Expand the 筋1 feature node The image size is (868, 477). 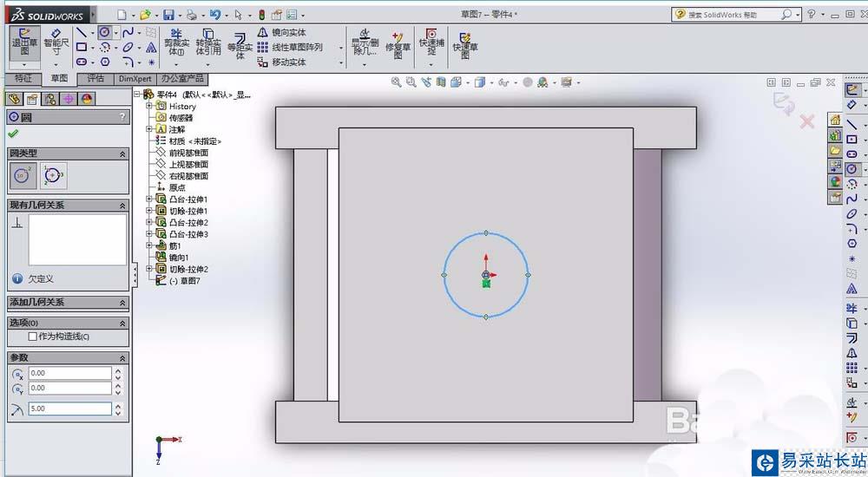(x=149, y=245)
